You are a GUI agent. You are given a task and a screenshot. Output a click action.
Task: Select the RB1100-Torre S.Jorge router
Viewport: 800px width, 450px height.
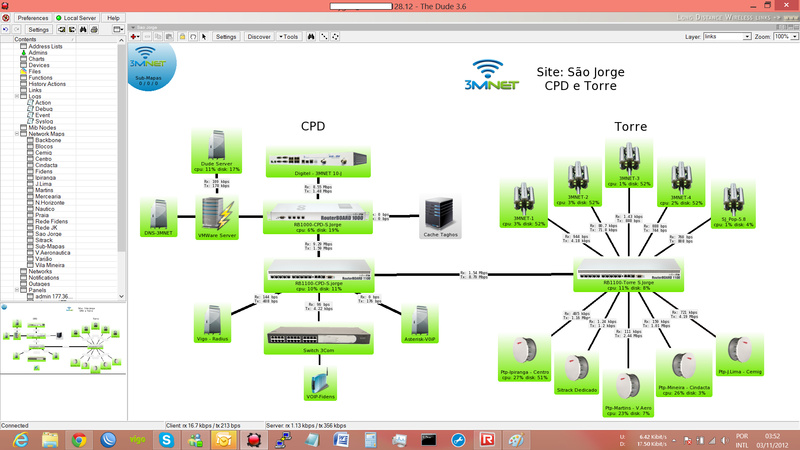point(629,275)
